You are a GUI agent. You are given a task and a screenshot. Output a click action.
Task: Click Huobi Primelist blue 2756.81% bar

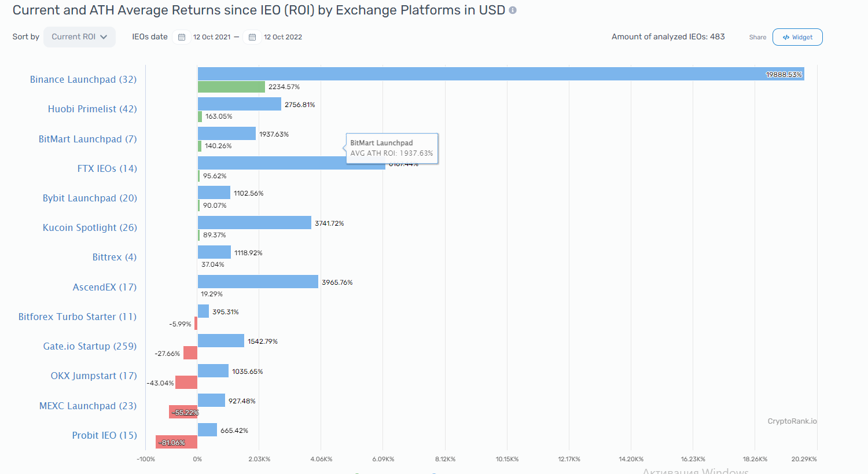point(240,104)
